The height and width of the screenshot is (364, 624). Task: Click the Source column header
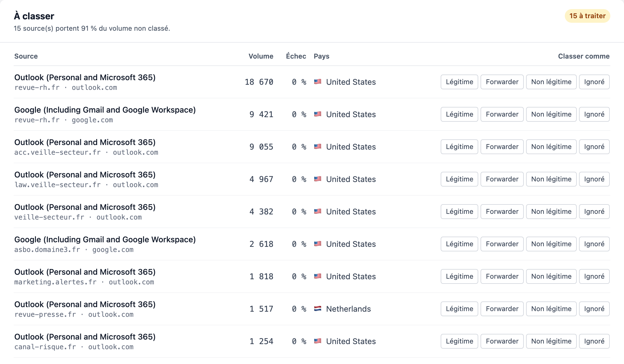pyautogui.click(x=26, y=56)
